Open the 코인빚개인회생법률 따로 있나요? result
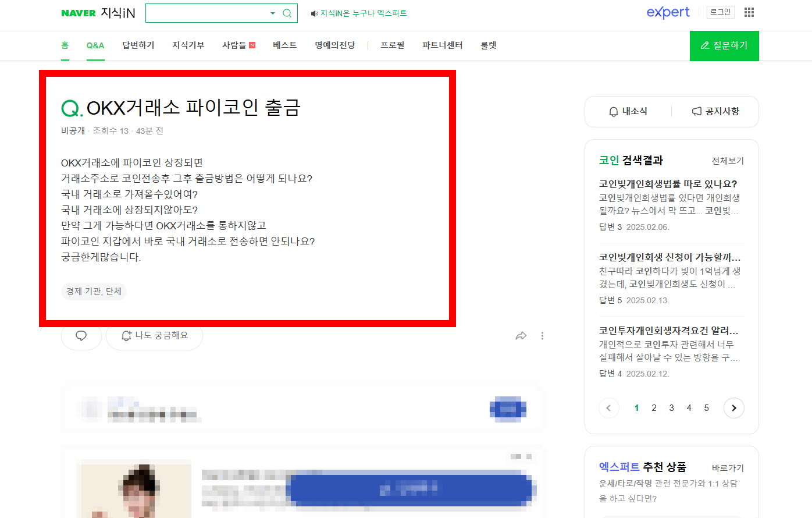The image size is (812, 518). pyautogui.click(x=668, y=184)
